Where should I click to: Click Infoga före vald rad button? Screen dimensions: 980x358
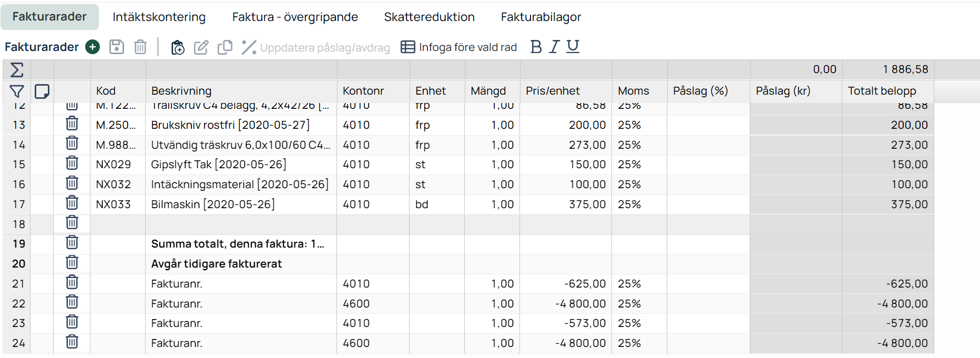pyautogui.click(x=459, y=47)
